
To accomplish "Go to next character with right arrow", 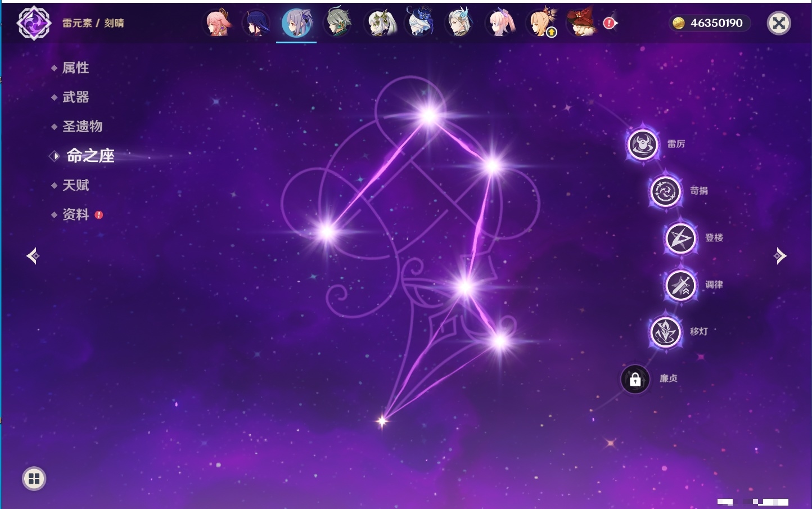I will click(x=779, y=256).
